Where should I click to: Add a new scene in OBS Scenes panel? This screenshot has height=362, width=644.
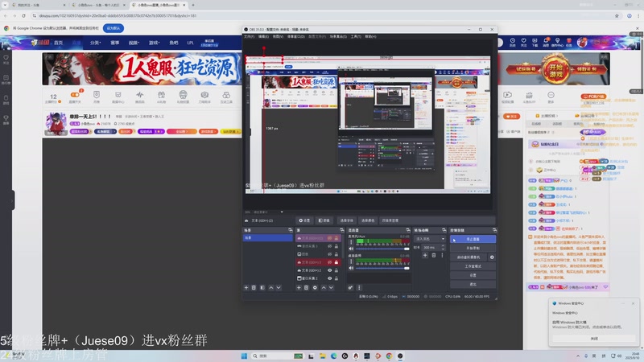246,288
